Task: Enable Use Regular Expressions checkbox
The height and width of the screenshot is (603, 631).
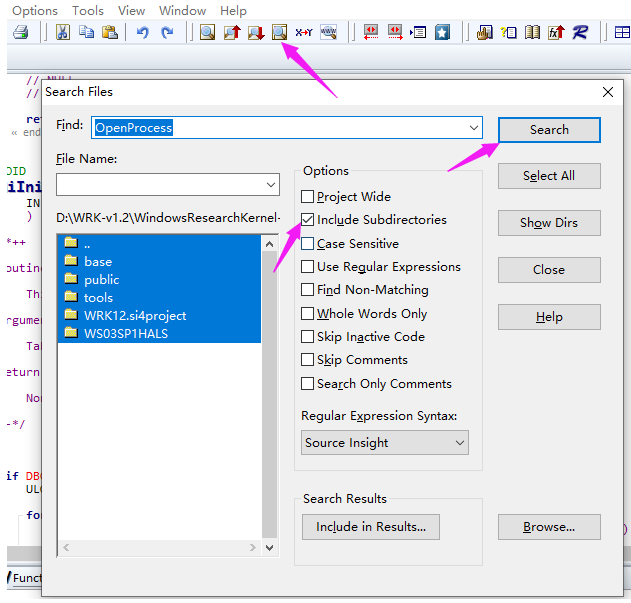Action: pos(307,266)
